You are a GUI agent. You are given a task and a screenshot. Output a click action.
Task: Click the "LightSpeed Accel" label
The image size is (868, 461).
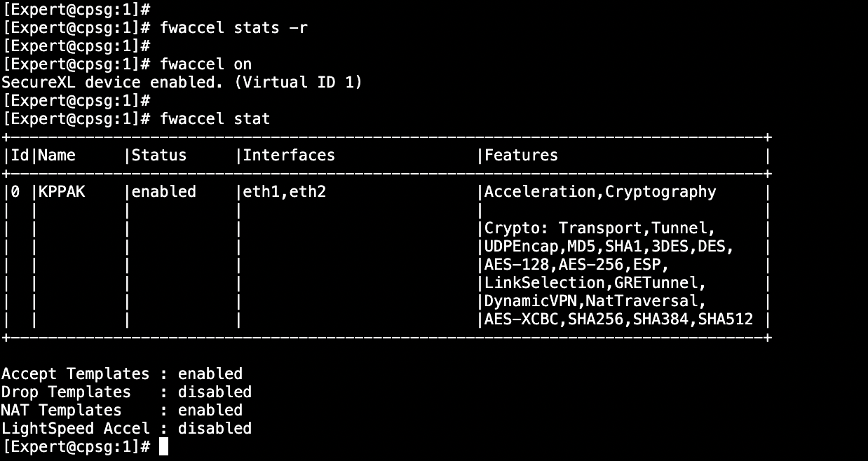(75, 428)
